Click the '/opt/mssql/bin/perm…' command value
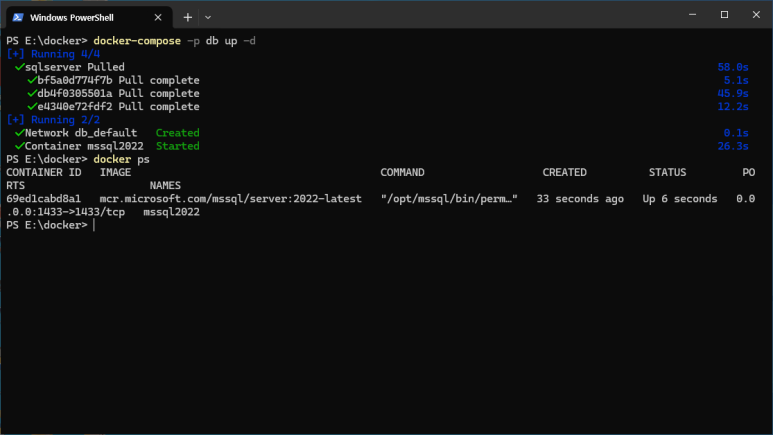 [449, 199]
